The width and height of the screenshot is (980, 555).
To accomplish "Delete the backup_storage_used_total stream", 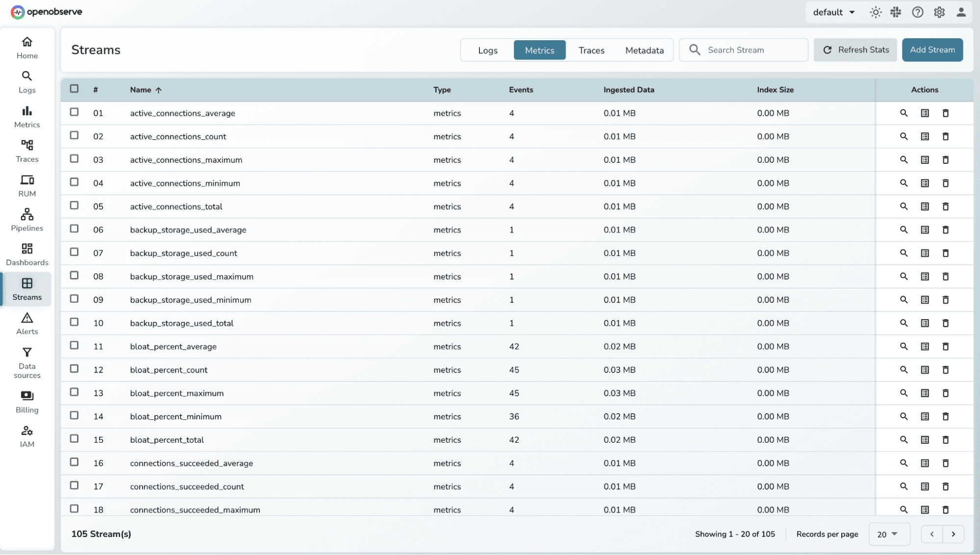I will tap(945, 323).
